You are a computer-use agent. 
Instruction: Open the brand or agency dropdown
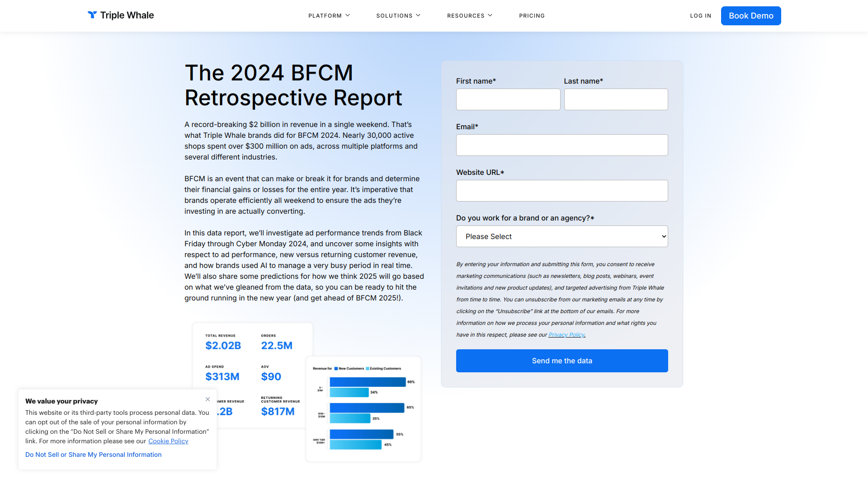tap(562, 236)
